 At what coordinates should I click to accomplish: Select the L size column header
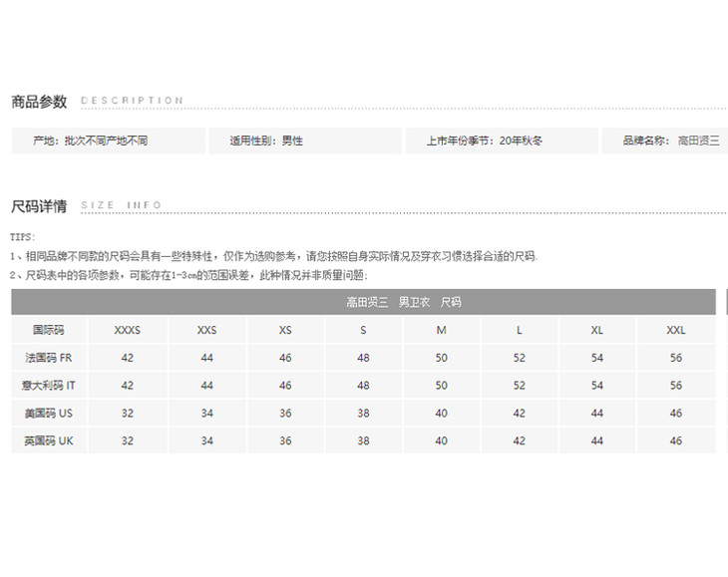(x=519, y=330)
